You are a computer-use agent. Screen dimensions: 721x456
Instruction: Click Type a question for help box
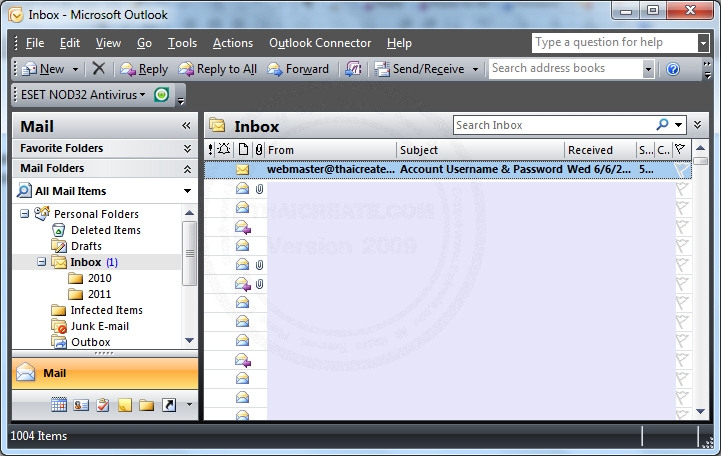615,42
